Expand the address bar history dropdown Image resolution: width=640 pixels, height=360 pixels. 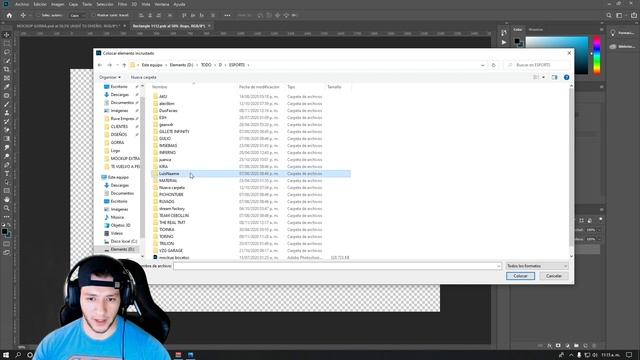(482, 65)
